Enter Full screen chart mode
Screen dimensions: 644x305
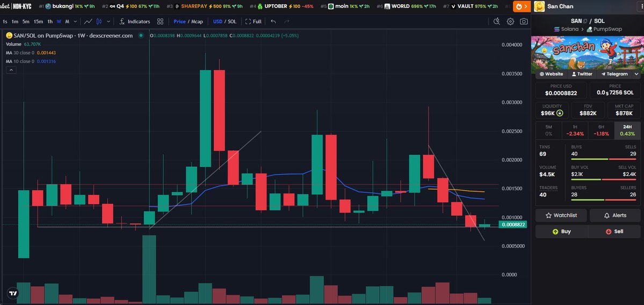coord(254,22)
